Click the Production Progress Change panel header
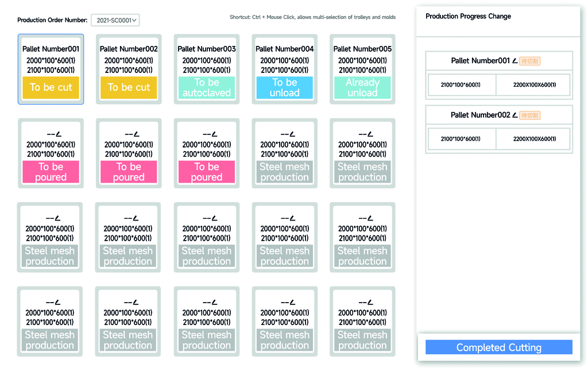This screenshot has height=375, width=588. pyautogui.click(x=468, y=17)
